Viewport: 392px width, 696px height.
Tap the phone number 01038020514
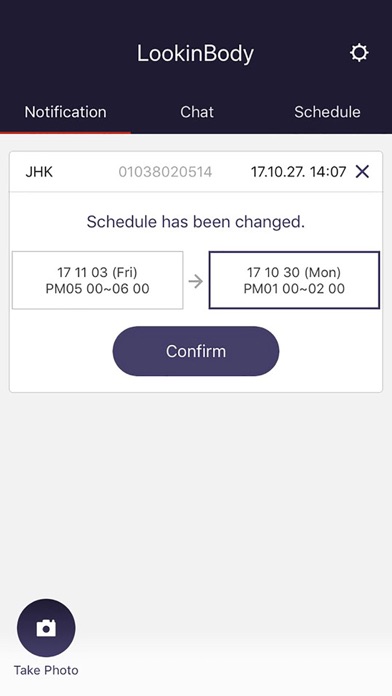click(x=165, y=172)
